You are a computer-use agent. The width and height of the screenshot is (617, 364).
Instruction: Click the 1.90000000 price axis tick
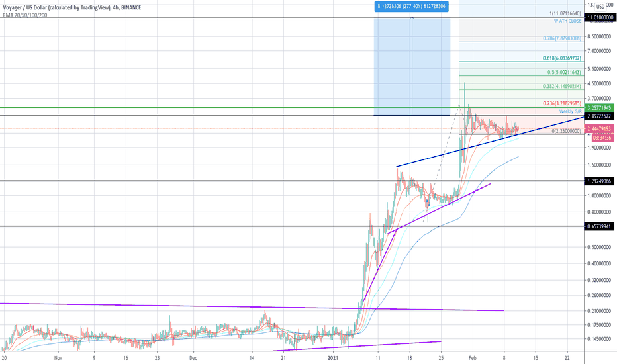point(599,148)
